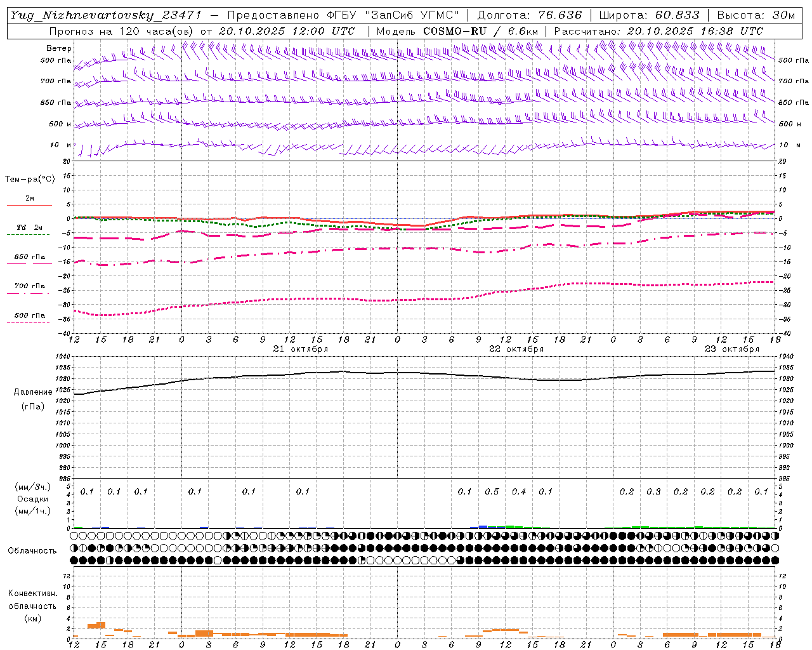Click the 'Облачность' cloud cover label

coord(32,550)
